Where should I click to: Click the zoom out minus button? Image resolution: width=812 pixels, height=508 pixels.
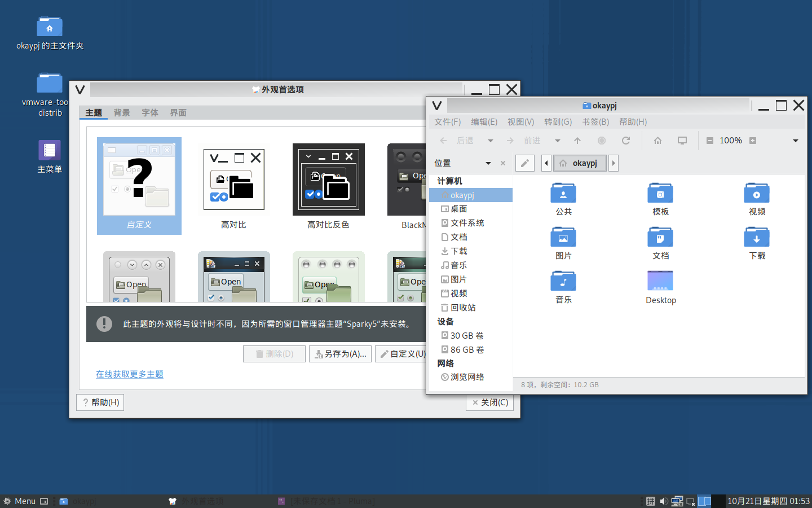[x=710, y=141]
